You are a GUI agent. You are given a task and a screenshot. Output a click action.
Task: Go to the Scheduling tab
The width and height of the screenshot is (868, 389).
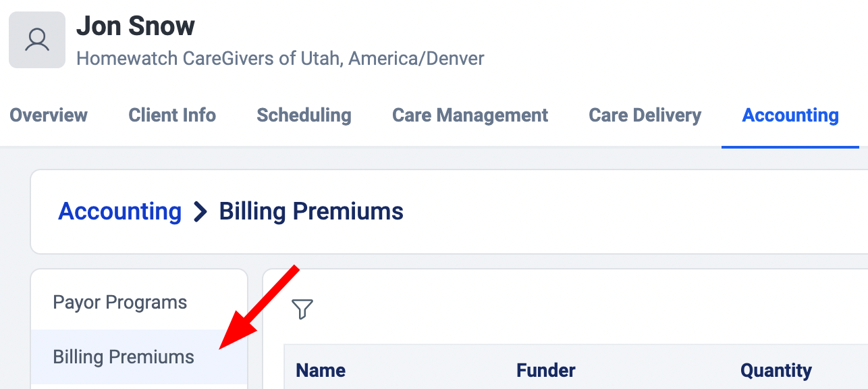(x=304, y=115)
